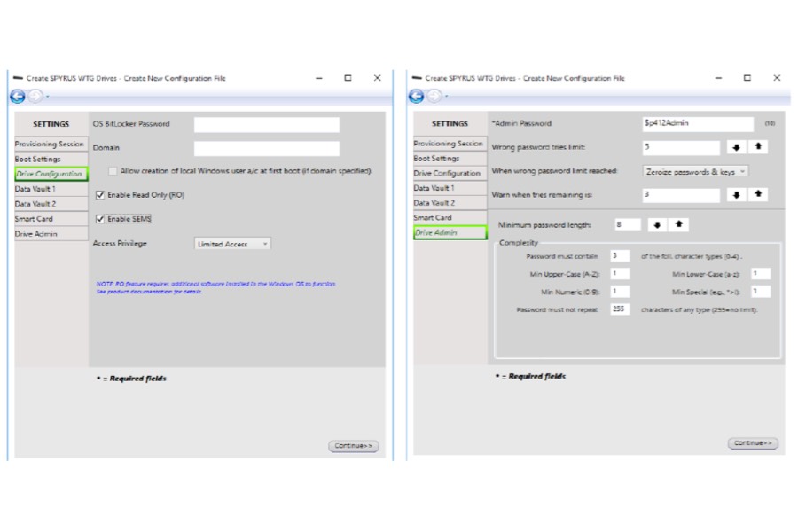The image size is (798, 532).
Task: Close the left Drive Configuration window
Action: pyautogui.click(x=377, y=78)
